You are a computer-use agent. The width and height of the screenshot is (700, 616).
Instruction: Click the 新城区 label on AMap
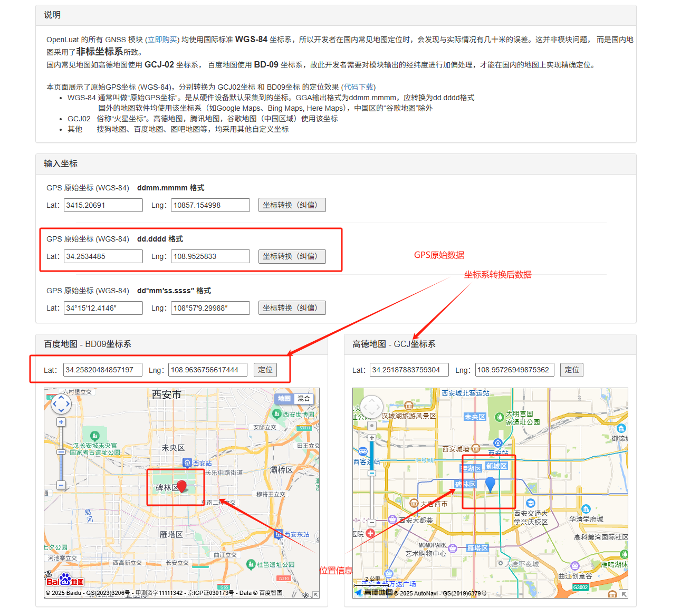coord(496,466)
